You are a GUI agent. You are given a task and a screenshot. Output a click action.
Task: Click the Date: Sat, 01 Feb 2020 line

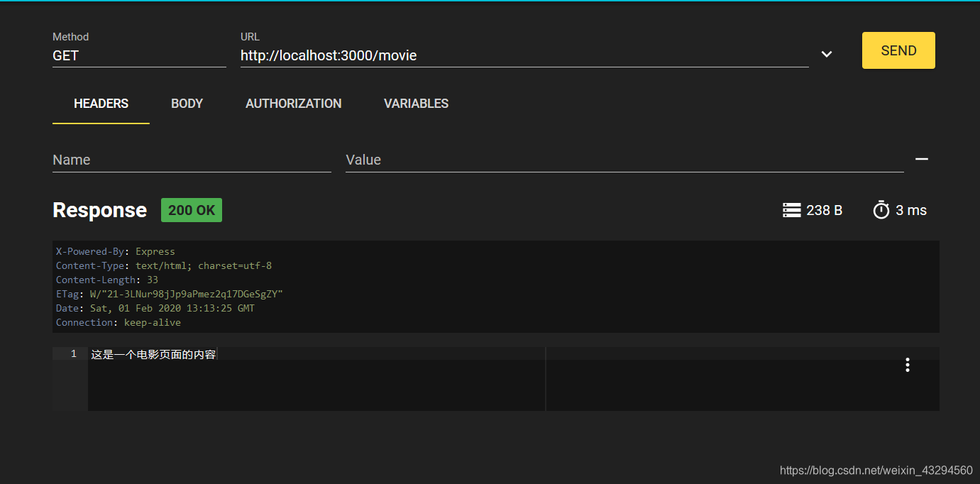[x=155, y=308]
